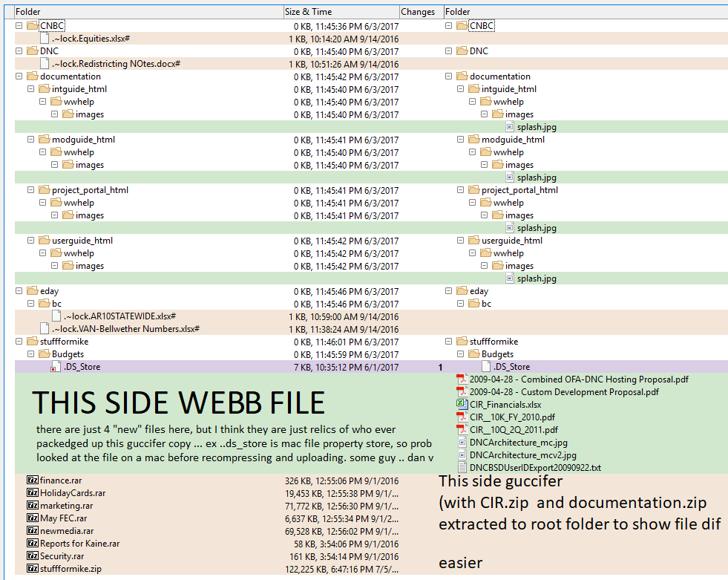Collapse the bc folder in right pane

coord(461,303)
